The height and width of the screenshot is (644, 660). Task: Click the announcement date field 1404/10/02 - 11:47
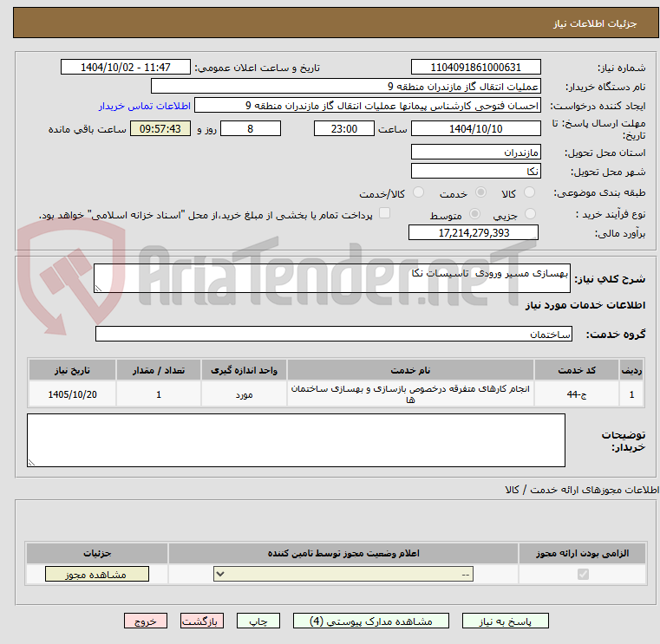[126, 68]
